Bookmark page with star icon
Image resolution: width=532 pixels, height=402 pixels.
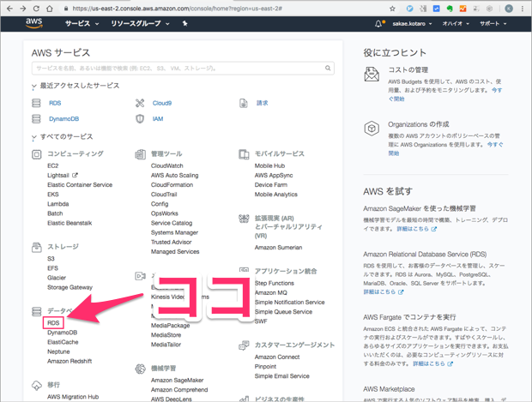tap(392, 9)
